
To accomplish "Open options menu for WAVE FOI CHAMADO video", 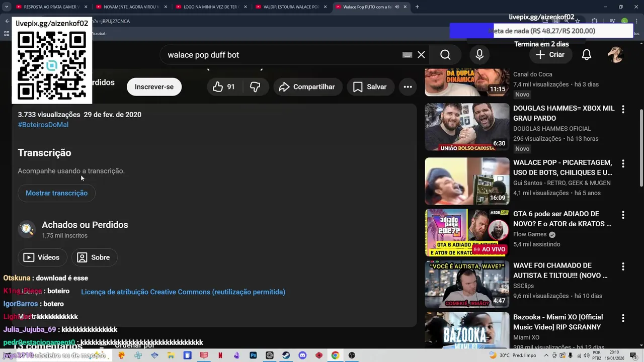I will click(x=623, y=266).
